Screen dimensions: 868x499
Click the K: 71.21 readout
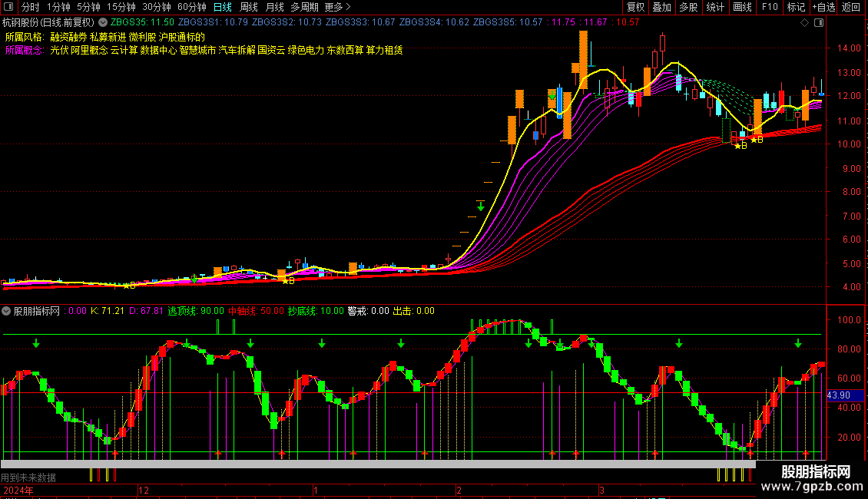[x=108, y=311]
